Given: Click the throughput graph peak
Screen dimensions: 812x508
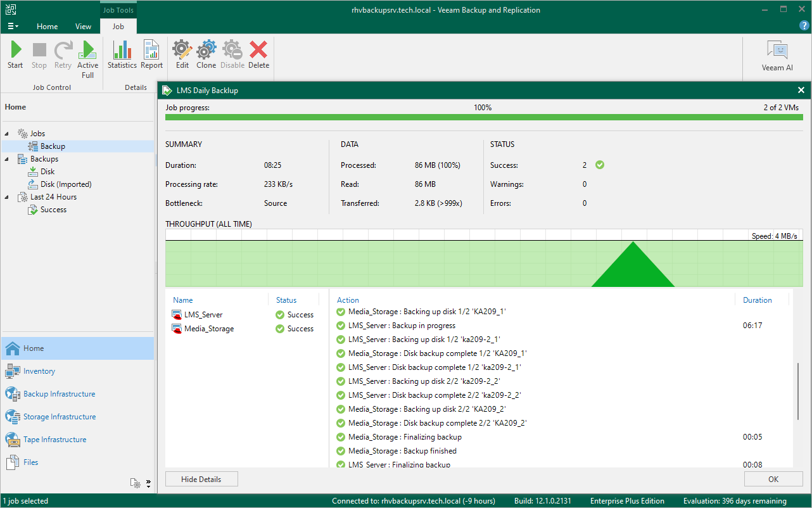Looking at the screenshot, I should (x=633, y=264).
